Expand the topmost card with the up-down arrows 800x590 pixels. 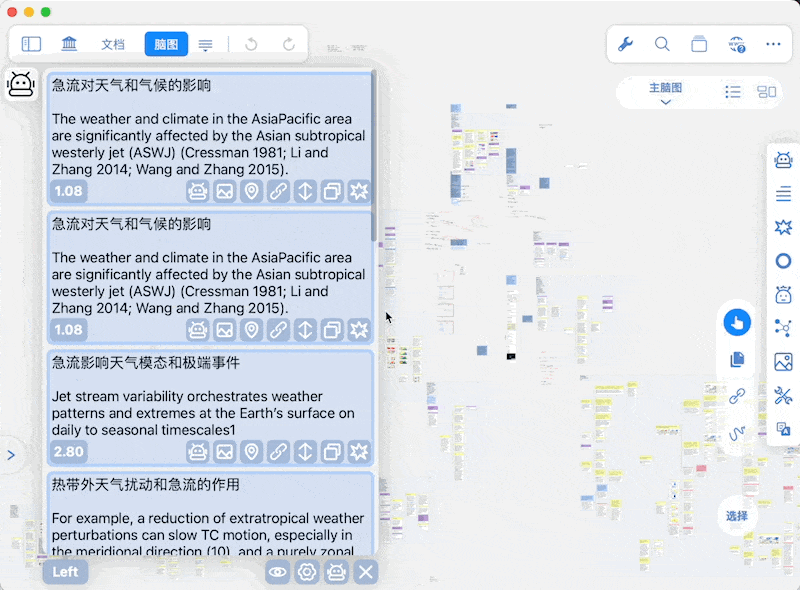point(305,191)
